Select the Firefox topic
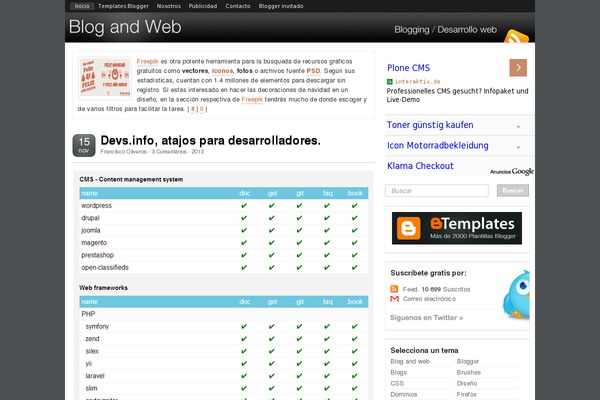Image resolution: width=600 pixels, height=400 pixels. click(x=466, y=394)
